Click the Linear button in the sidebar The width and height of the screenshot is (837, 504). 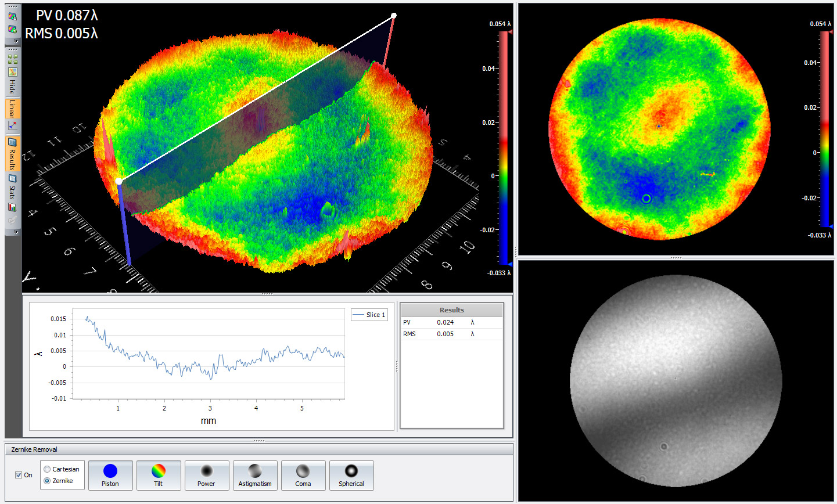[x=12, y=109]
